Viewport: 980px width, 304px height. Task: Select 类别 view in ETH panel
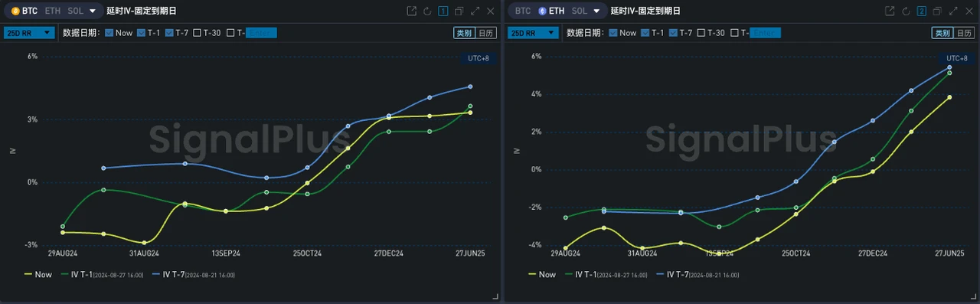click(x=942, y=33)
